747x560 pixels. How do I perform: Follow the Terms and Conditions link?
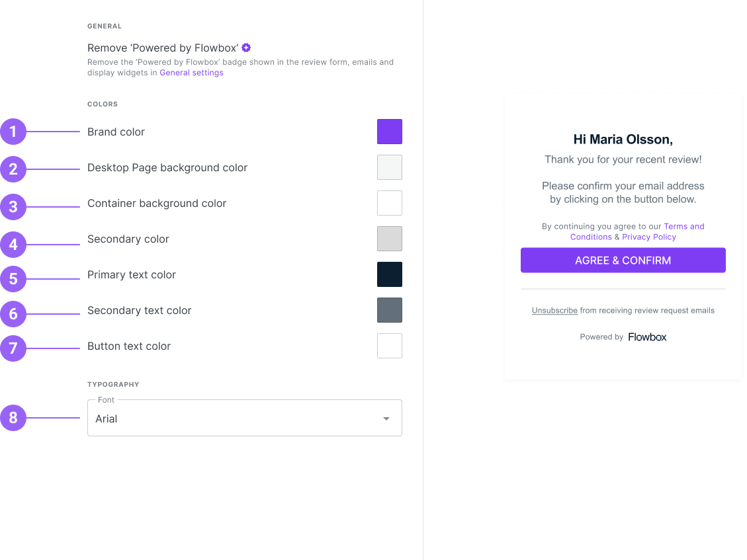pos(683,226)
